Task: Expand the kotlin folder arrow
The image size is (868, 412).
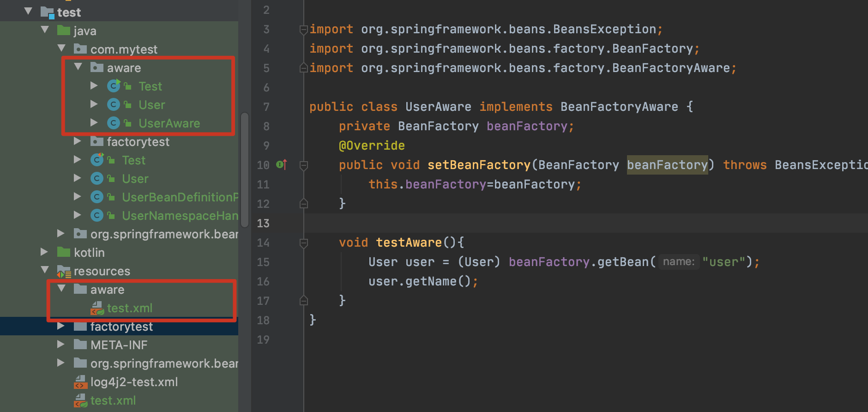Action: [x=44, y=252]
